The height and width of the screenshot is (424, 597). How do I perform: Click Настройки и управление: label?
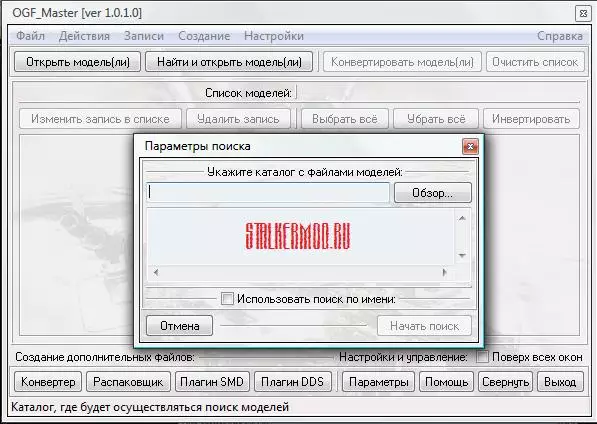[403, 357]
